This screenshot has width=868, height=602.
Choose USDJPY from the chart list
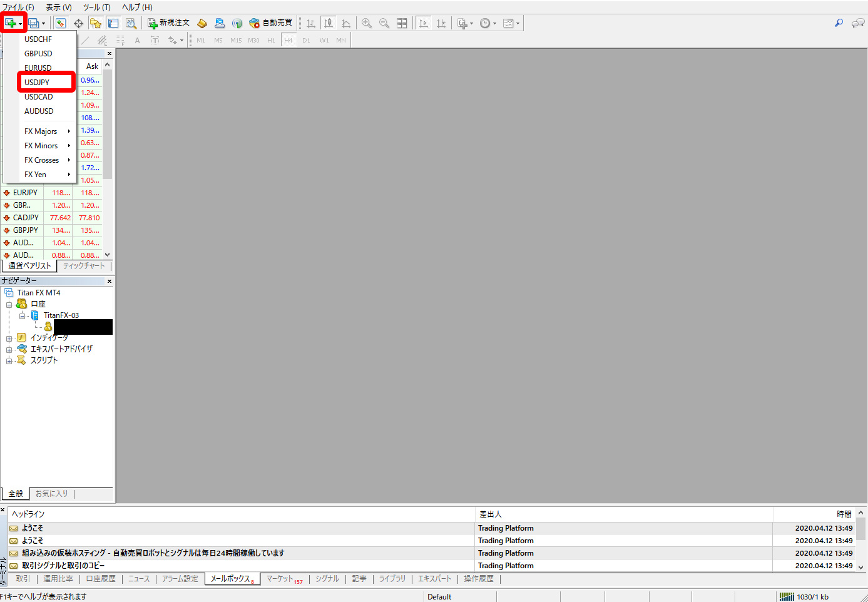tap(46, 82)
